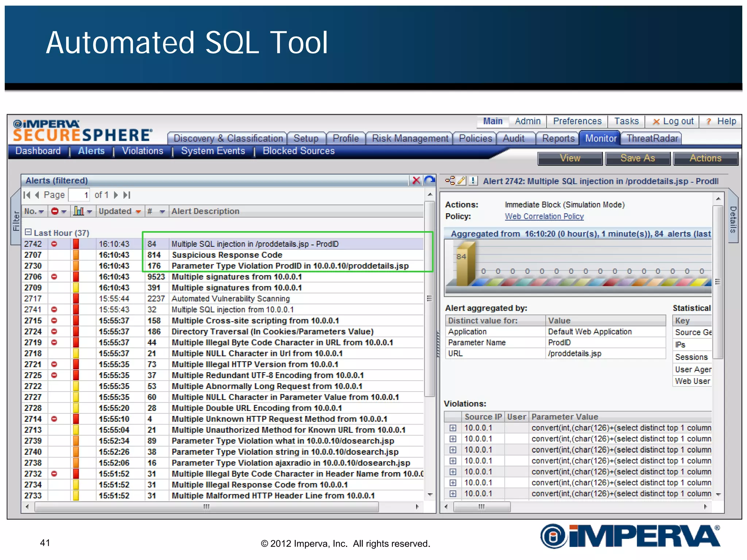
Task: Click the alerts page number field
Action: pos(79,195)
